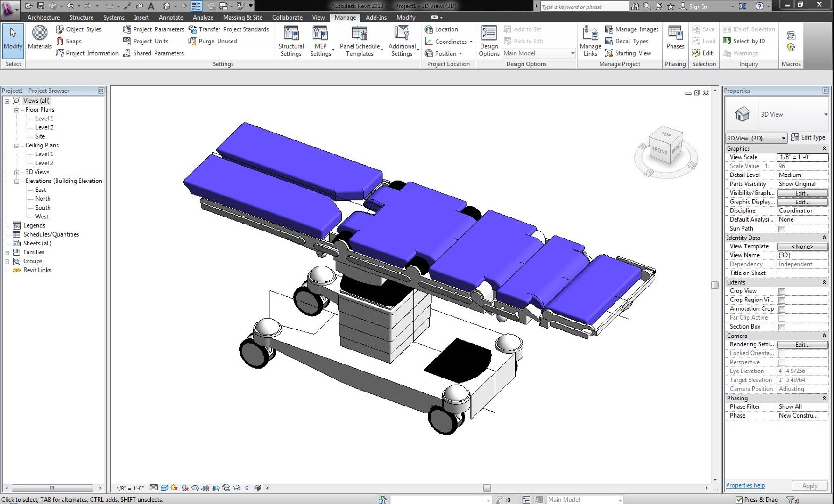
Task: Open Design Options
Action: [489, 41]
